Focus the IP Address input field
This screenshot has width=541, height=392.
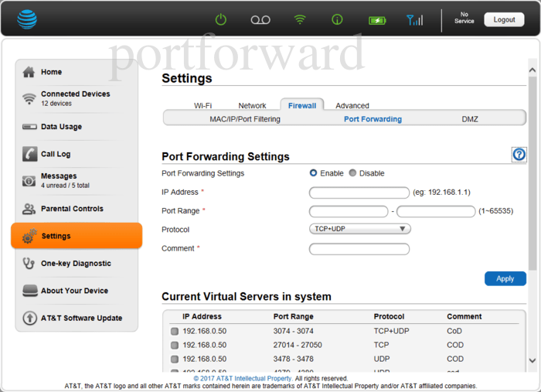pos(359,193)
